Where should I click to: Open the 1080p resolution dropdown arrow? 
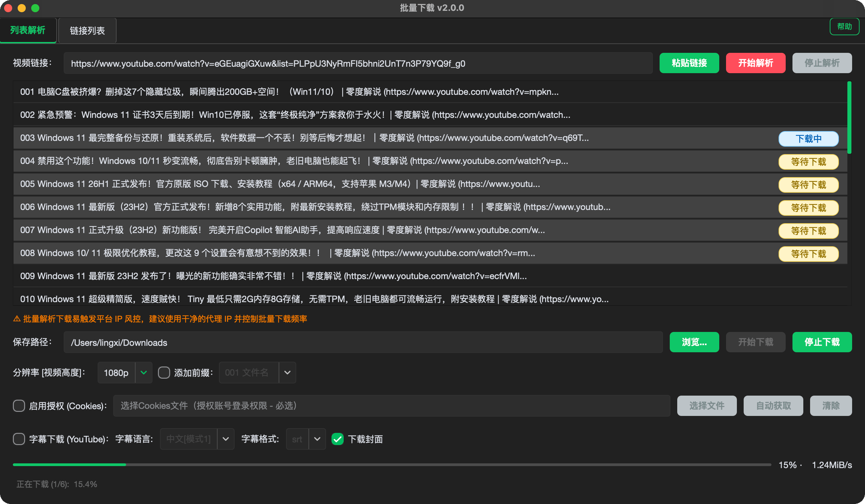(x=143, y=373)
